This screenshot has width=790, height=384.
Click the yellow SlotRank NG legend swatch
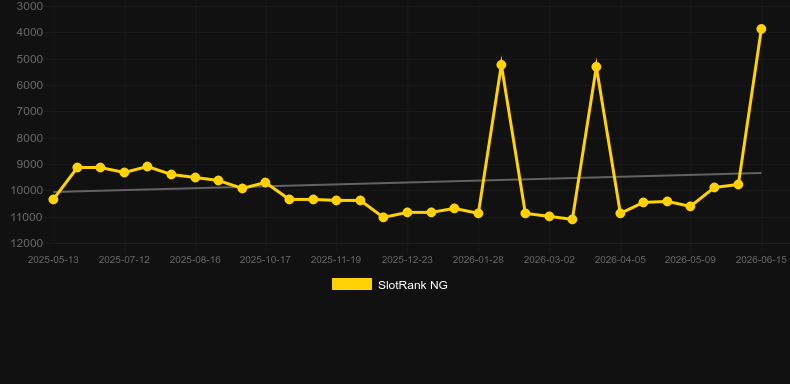pos(352,284)
